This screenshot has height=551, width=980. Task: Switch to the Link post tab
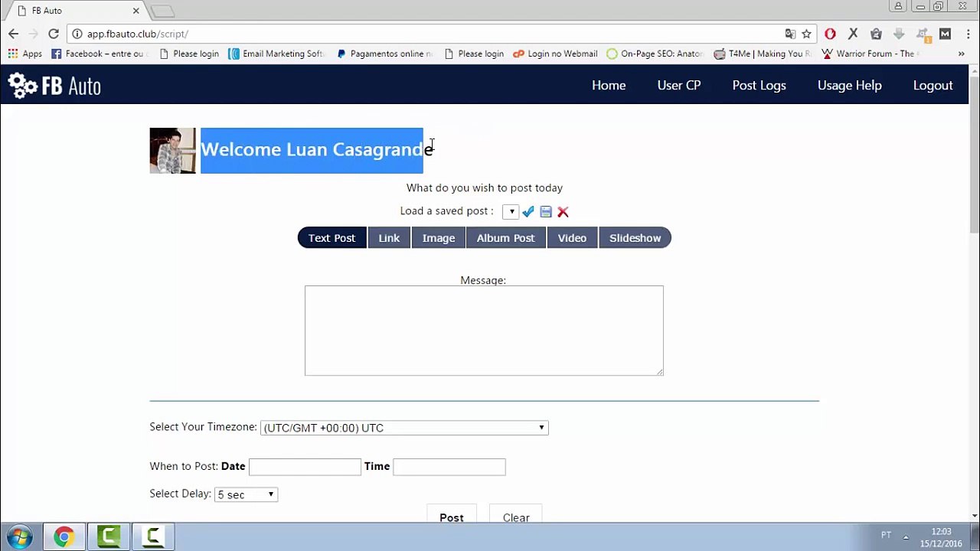tap(389, 238)
